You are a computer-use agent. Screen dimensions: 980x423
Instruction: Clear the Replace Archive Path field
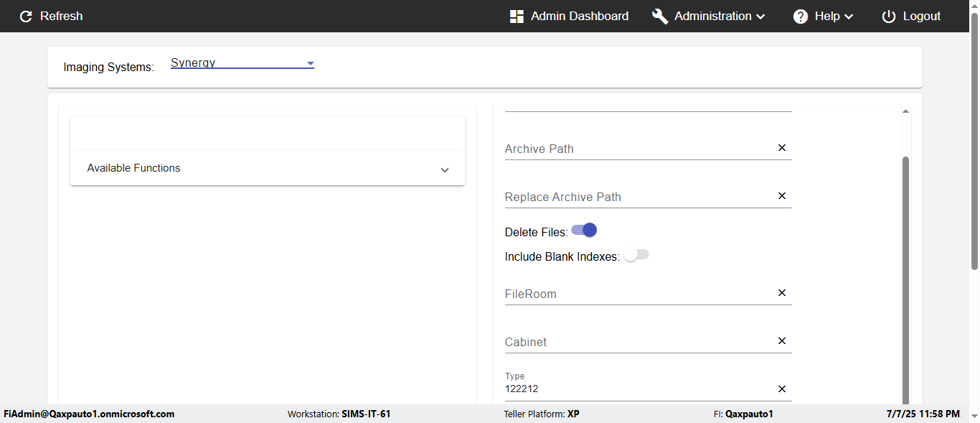pyautogui.click(x=782, y=196)
